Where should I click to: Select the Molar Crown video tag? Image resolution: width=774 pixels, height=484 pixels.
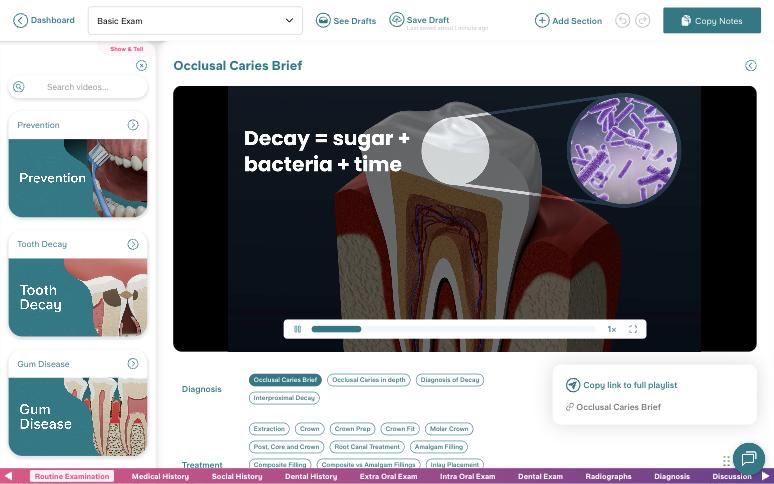click(x=449, y=429)
